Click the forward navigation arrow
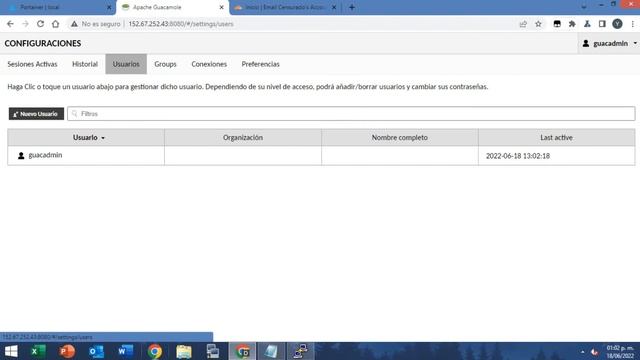640x360 pixels. pos(25,24)
